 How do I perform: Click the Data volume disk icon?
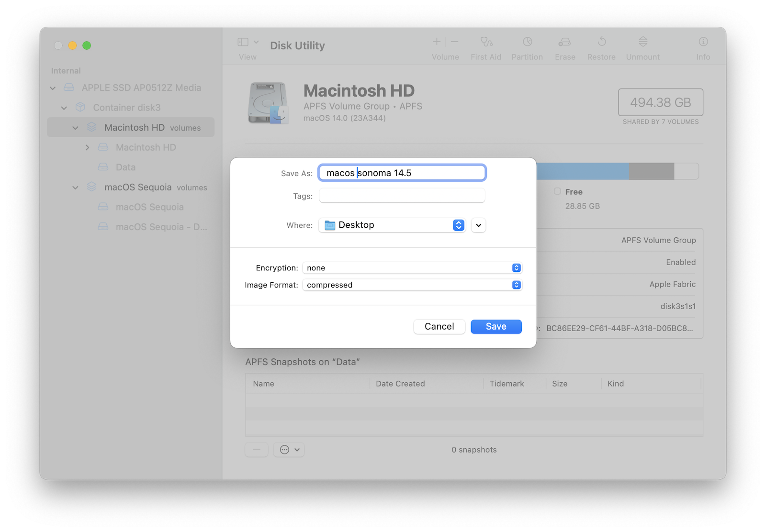coord(103,167)
